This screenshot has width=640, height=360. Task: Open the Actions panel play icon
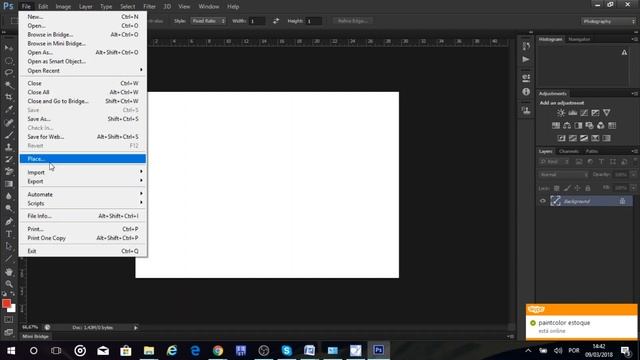pos(526,60)
